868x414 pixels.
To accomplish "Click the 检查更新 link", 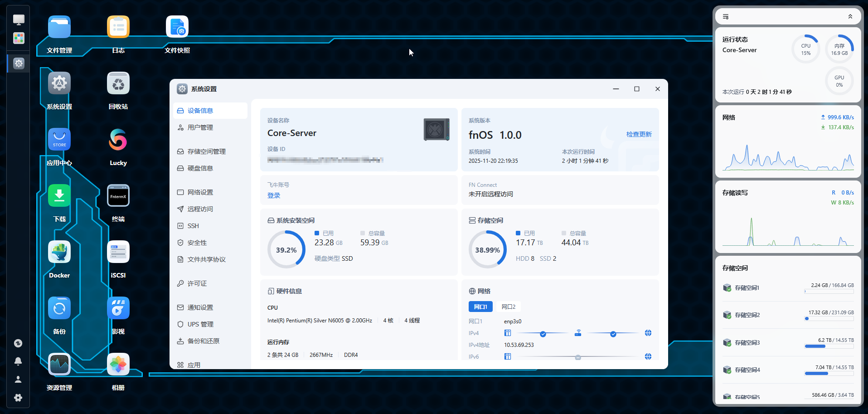I will (639, 134).
